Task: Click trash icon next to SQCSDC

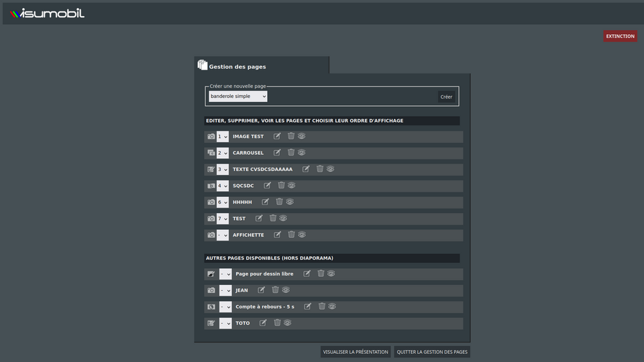Action: 281,185
